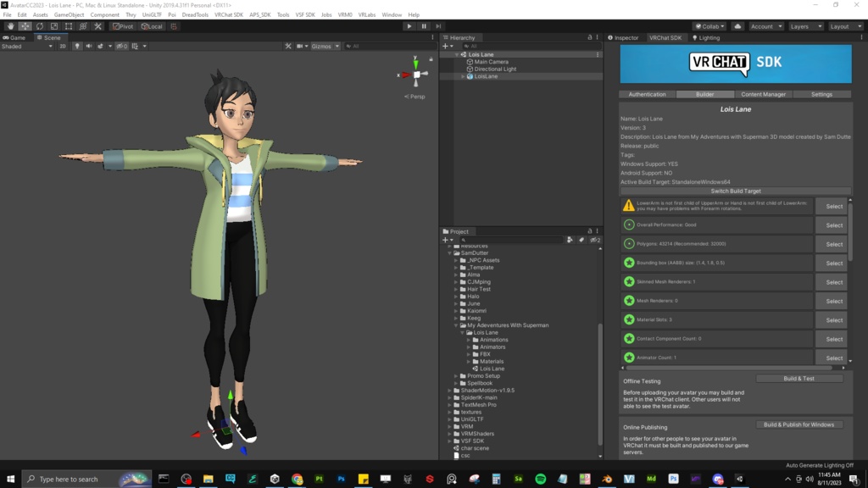Click Build & Publish for Windows
Screen dimensions: 868x488
click(799, 424)
